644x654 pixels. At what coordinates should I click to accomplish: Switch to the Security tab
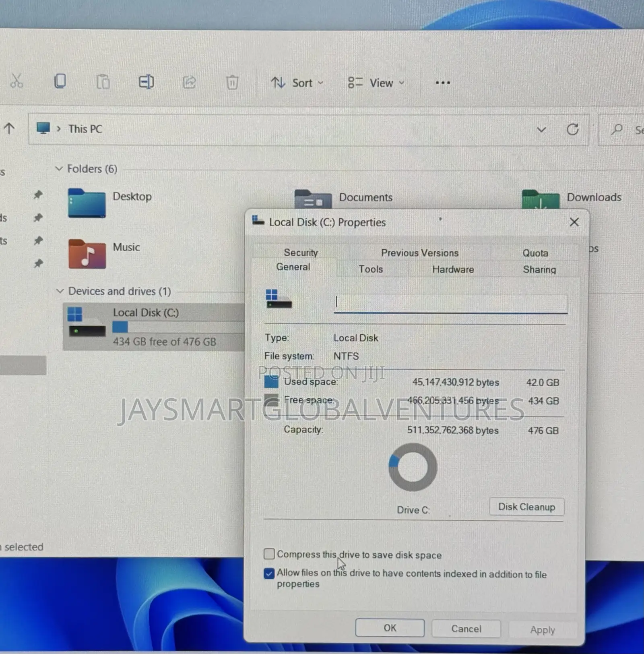[x=301, y=252]
